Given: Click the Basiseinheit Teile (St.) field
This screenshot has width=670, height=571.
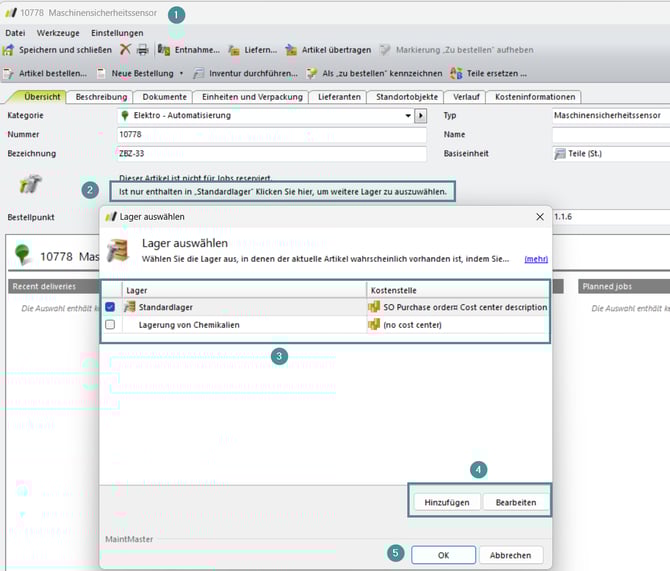Looking at the screenshot, I should (x=611, y=154).
